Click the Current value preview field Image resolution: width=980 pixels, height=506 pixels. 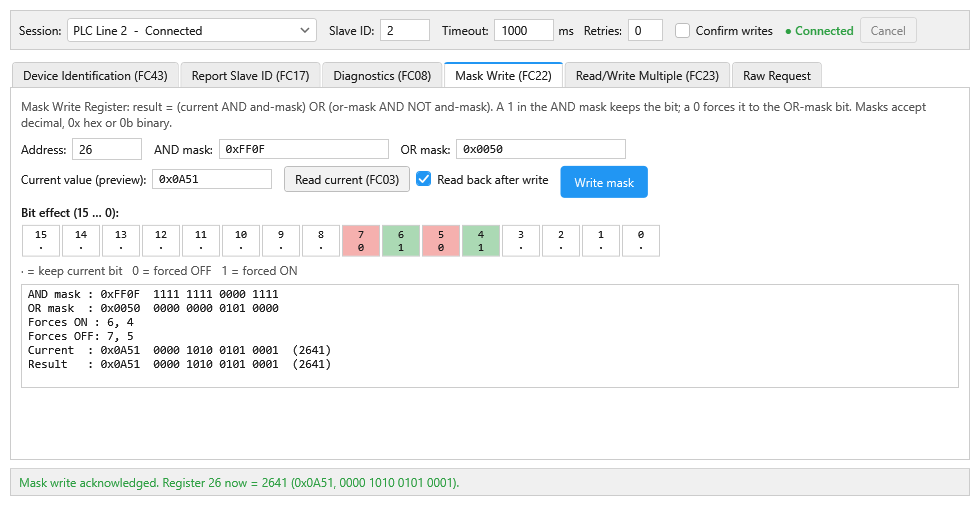(212, 179)
